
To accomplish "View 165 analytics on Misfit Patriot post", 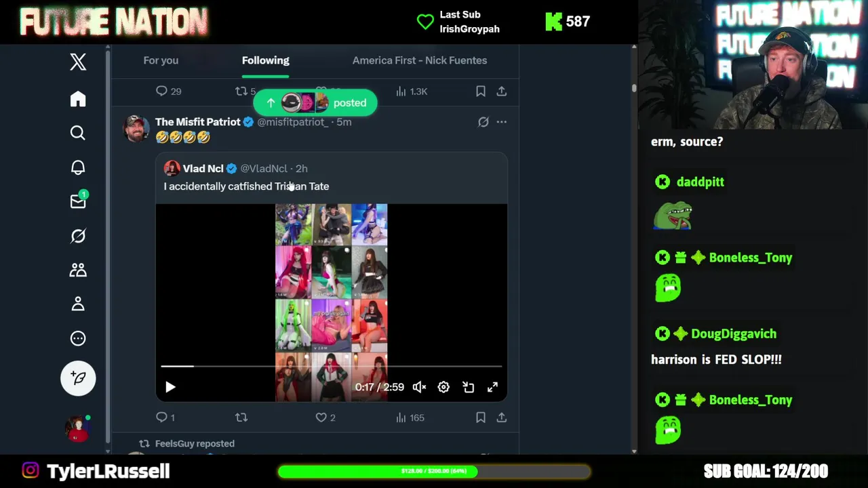I will tap(410, 418).
